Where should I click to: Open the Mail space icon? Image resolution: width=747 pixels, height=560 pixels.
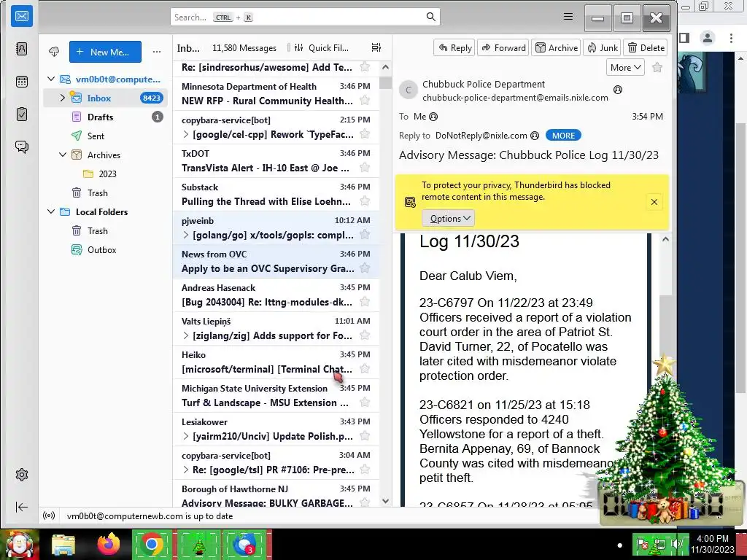(22, 17)
